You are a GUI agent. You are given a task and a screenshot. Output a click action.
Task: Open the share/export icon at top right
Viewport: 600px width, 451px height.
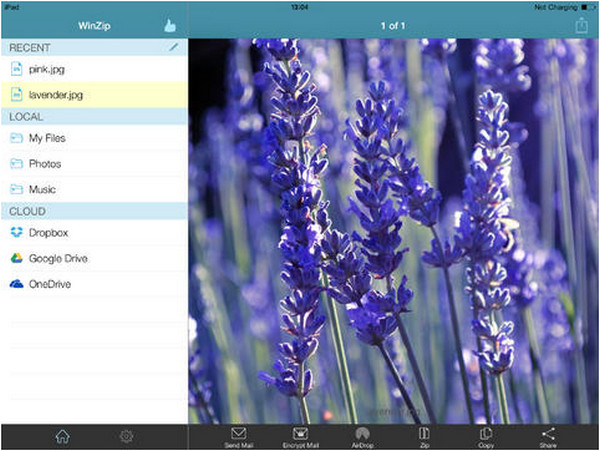[x=581, y=25]
